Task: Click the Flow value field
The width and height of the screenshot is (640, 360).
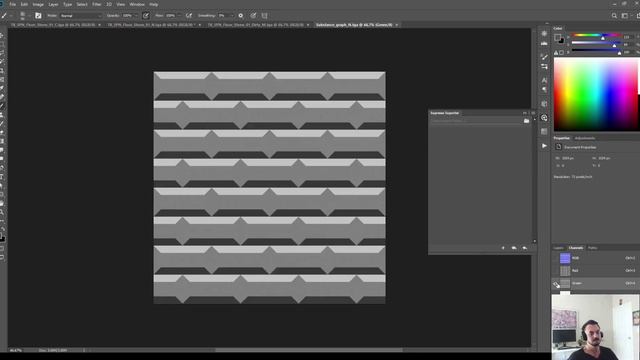Action: coord(171,16)
